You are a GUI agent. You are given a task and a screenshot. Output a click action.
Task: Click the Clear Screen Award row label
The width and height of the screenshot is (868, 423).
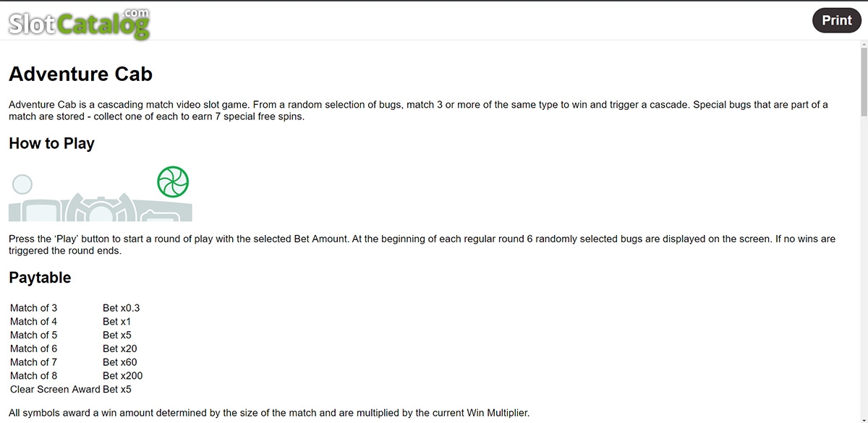pyautogui.click(x=55, y=389)
